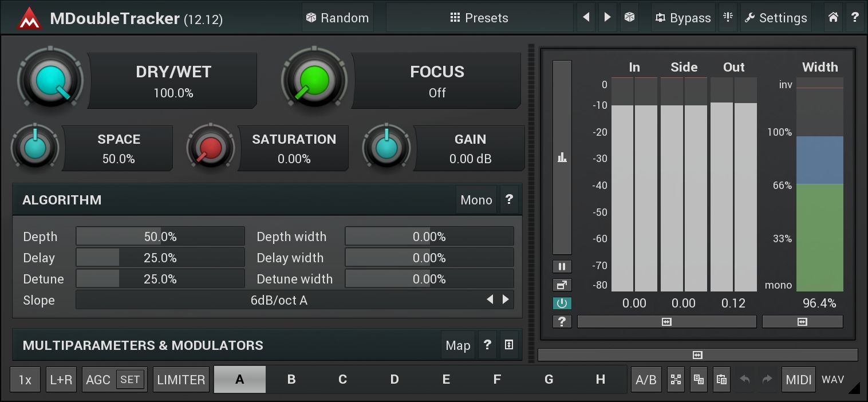The image size is (868, 402).
Task: Pop out the meter view via arrow icon
Action: 562,285
